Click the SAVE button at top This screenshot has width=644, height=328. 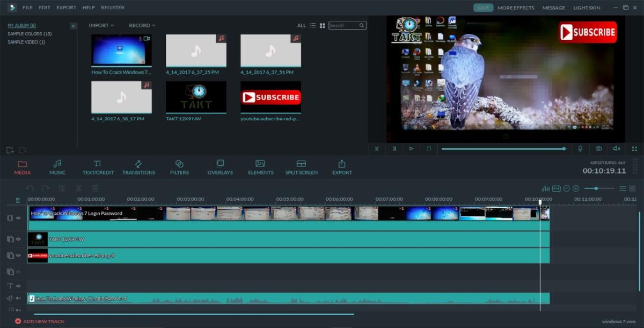[x=482, y=8]
